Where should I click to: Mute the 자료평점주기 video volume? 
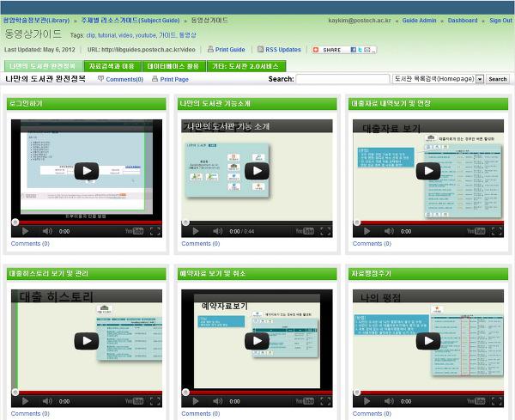pos(389,401)
